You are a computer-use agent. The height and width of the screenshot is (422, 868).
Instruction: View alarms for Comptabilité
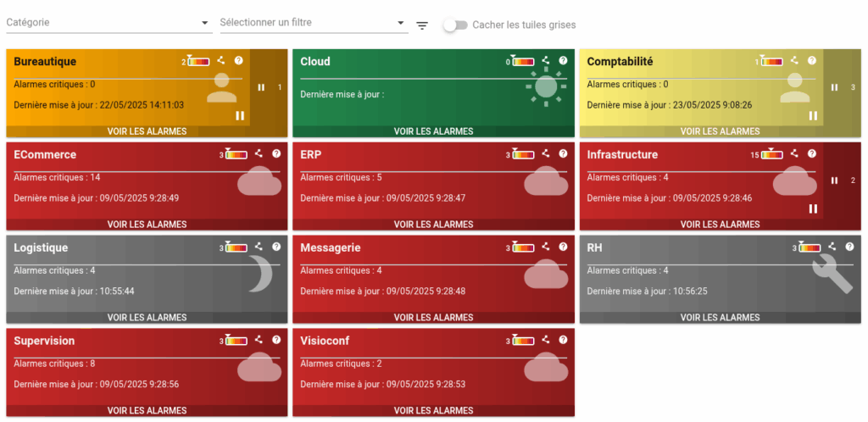[721, 131]
